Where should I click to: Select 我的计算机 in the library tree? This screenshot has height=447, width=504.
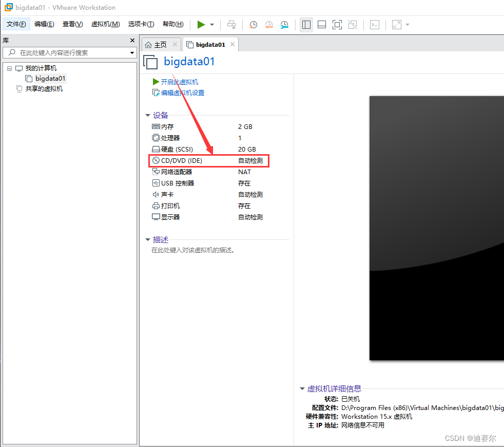pos(41,68)
